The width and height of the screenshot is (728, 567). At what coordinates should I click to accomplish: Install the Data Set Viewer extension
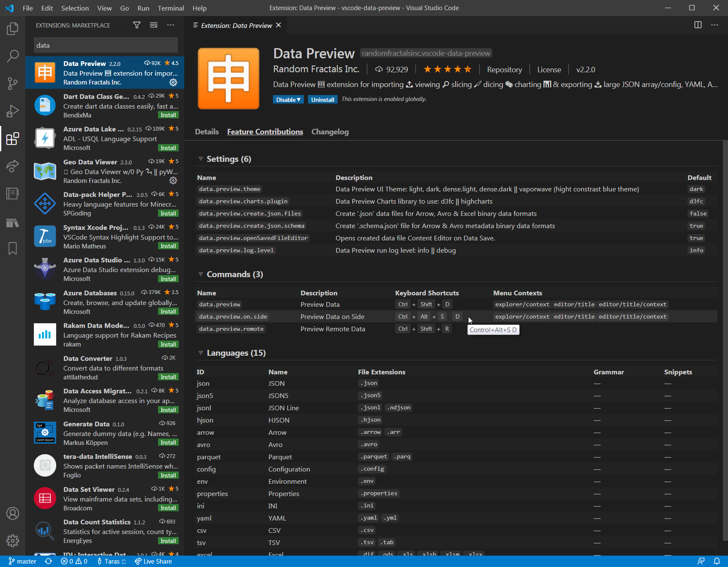168,508
